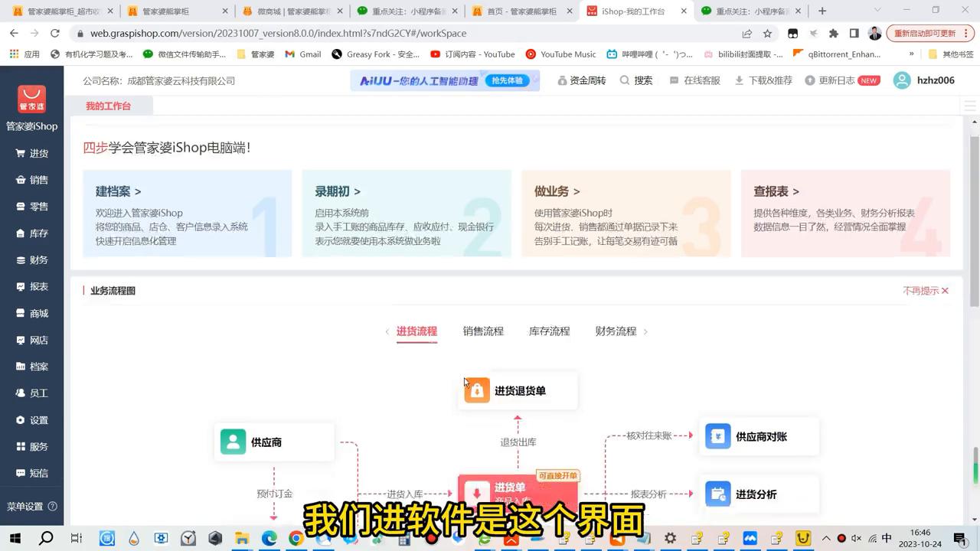Open the 进货 sidebar cart icon
This screenshot has height=551, width=980.
coord(21,153)
